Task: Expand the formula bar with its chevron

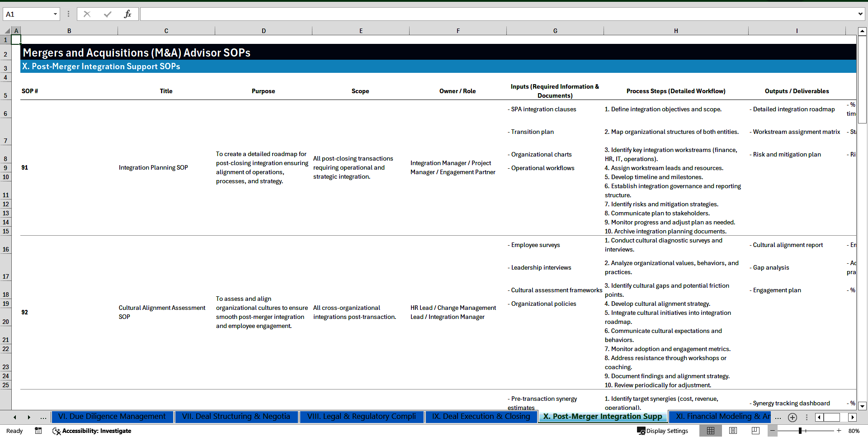Action: pyautogui.click(x=861, y=14)
